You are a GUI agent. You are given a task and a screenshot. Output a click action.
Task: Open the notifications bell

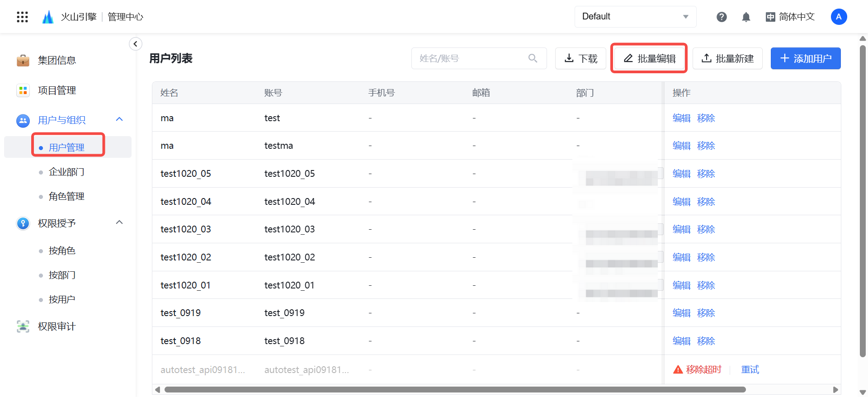746,17
